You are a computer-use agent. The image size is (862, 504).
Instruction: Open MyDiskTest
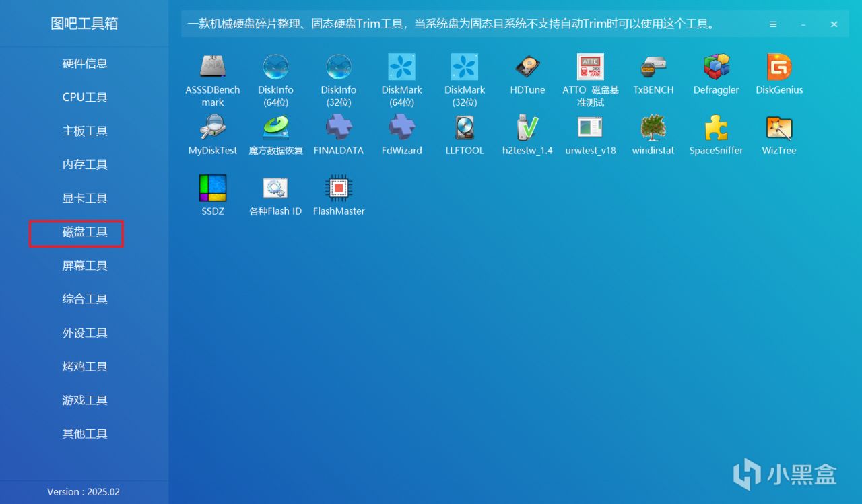(x=213, y=135)
